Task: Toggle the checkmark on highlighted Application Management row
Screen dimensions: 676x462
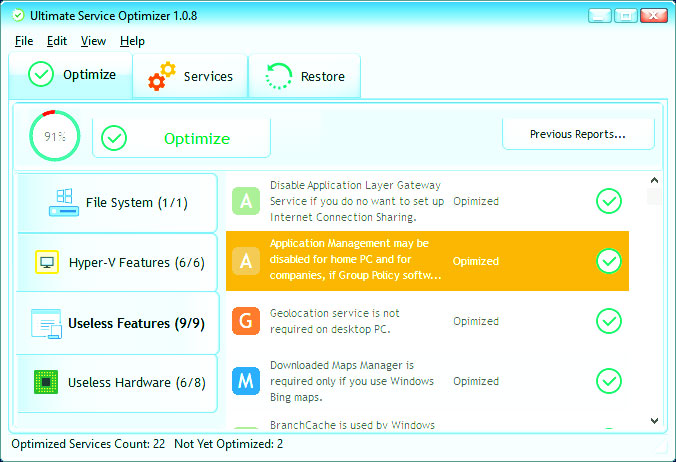Action: point(608,261)
